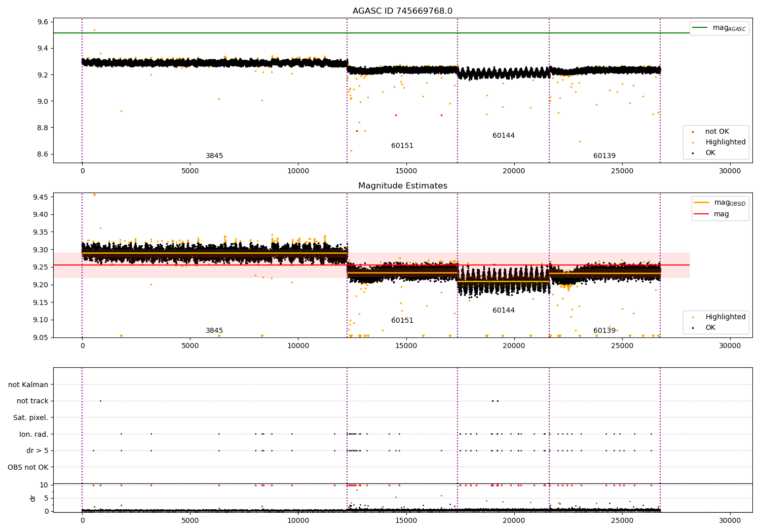Click the "not Kalman" axis label
760x532 pixels.
[28, 385]
